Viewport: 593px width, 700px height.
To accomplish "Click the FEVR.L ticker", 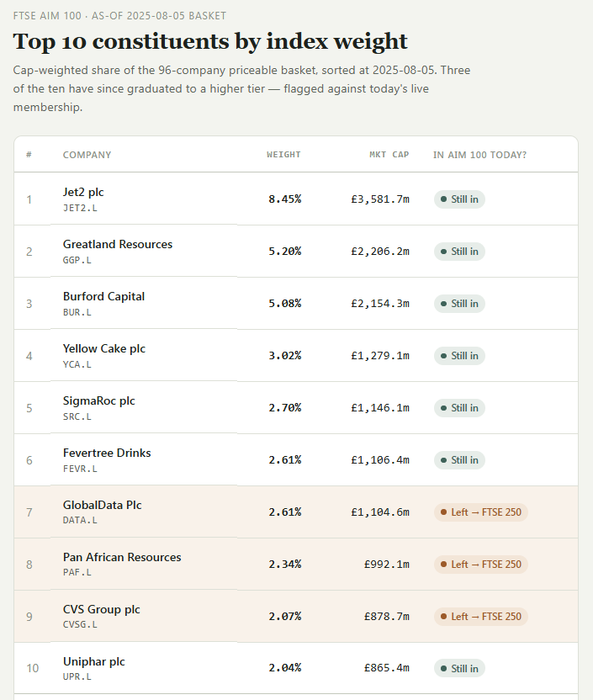I will [x=80, y=469].
